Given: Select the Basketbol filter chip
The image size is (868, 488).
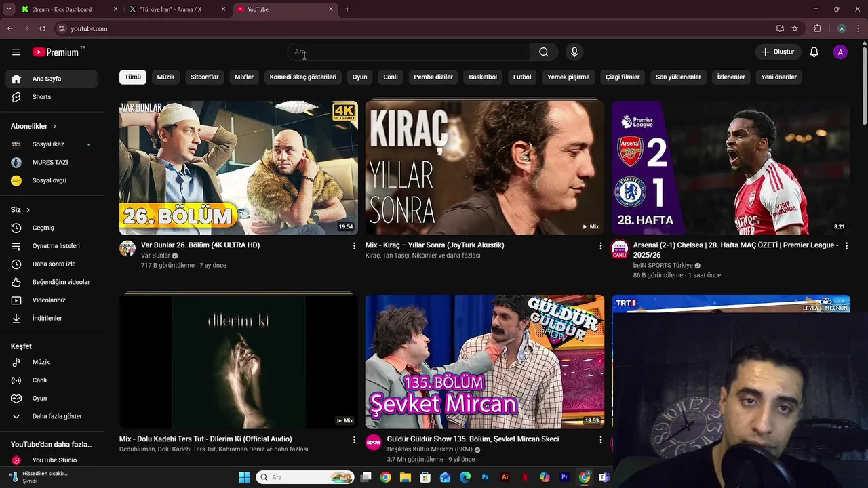Looking at the screenshot, I should click(x=483, y=77).
